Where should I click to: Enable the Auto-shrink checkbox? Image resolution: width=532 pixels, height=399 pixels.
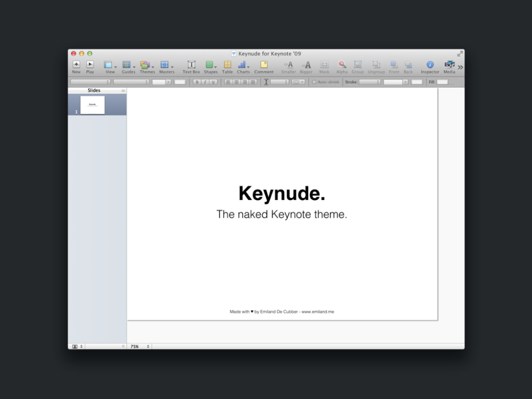coord(314,82)
